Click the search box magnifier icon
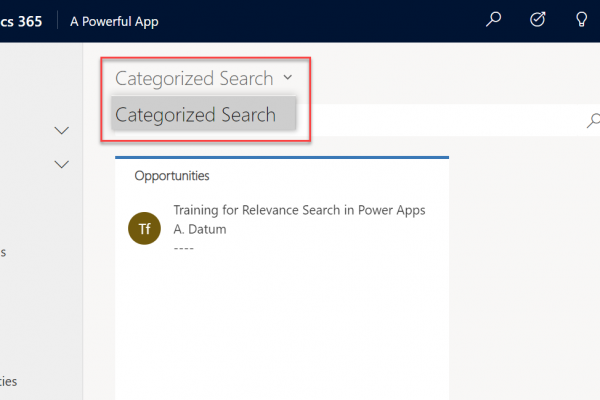 (x=593, y=121)
